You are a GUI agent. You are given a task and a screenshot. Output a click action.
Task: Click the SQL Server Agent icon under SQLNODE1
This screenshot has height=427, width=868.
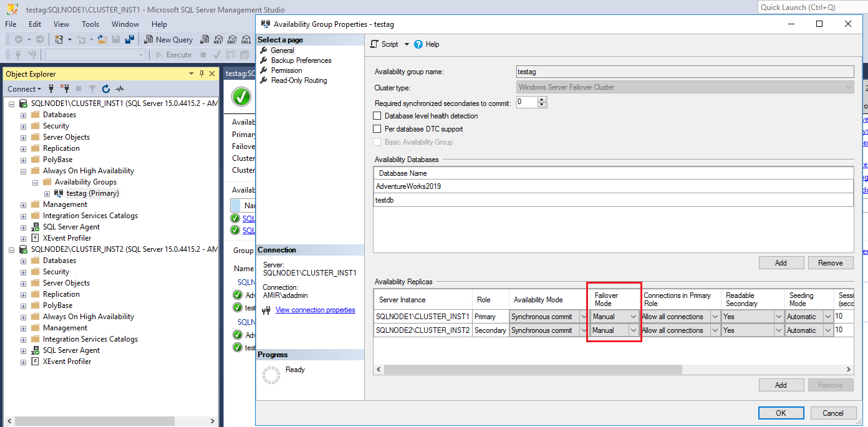click(36, 227)
